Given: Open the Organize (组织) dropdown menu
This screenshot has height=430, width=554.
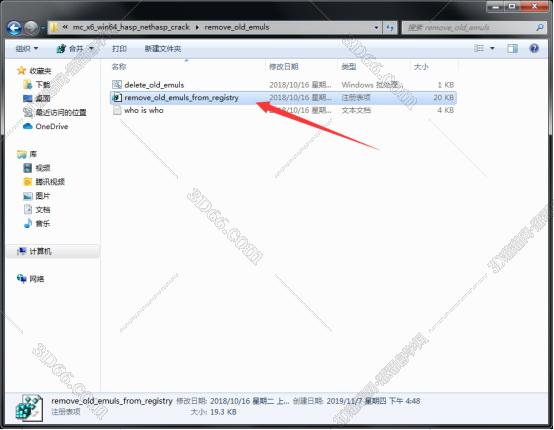Looking at the screenshot, I should pyautogui.click(x=27, y=48).
